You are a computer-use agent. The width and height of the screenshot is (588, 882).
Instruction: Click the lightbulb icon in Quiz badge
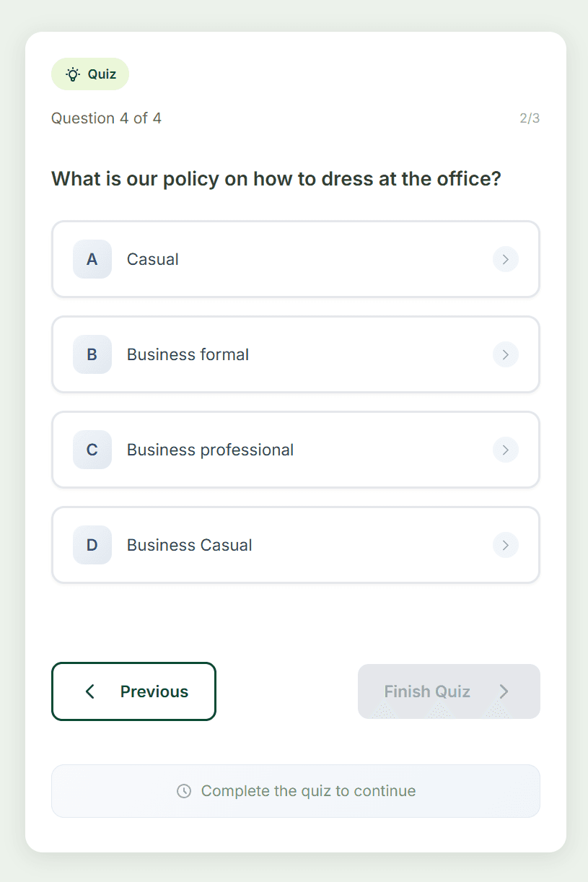(x=73, y=74)
